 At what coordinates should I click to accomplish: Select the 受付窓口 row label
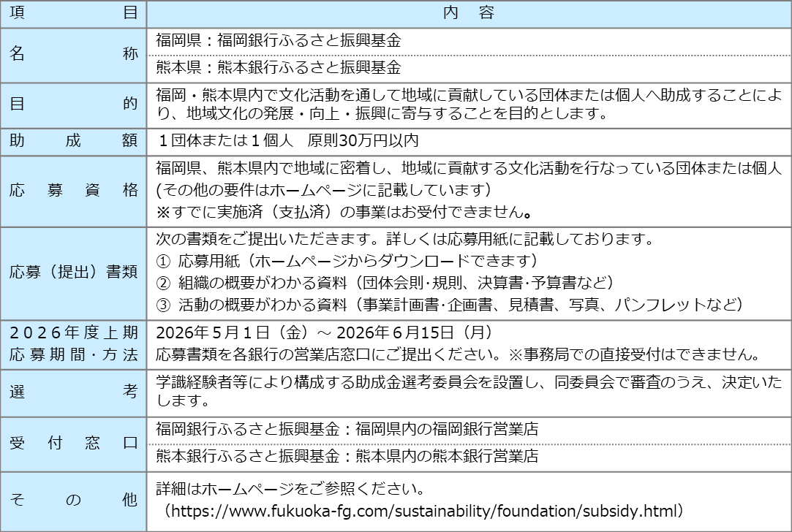click(73, 443)
